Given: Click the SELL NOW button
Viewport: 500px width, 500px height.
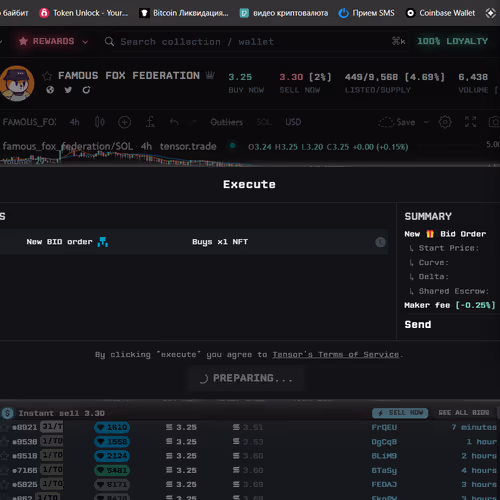Looking at the screenshot, I should [400, 413].
